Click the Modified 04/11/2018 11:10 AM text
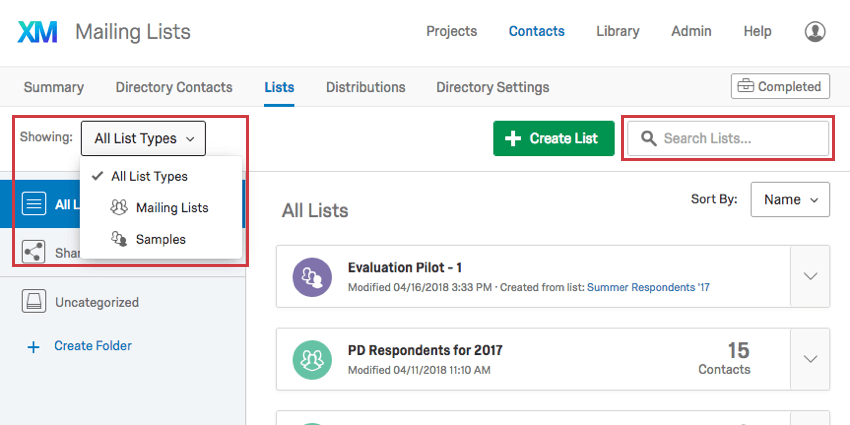This screenshot has width=850, height=425. [419, 370]
